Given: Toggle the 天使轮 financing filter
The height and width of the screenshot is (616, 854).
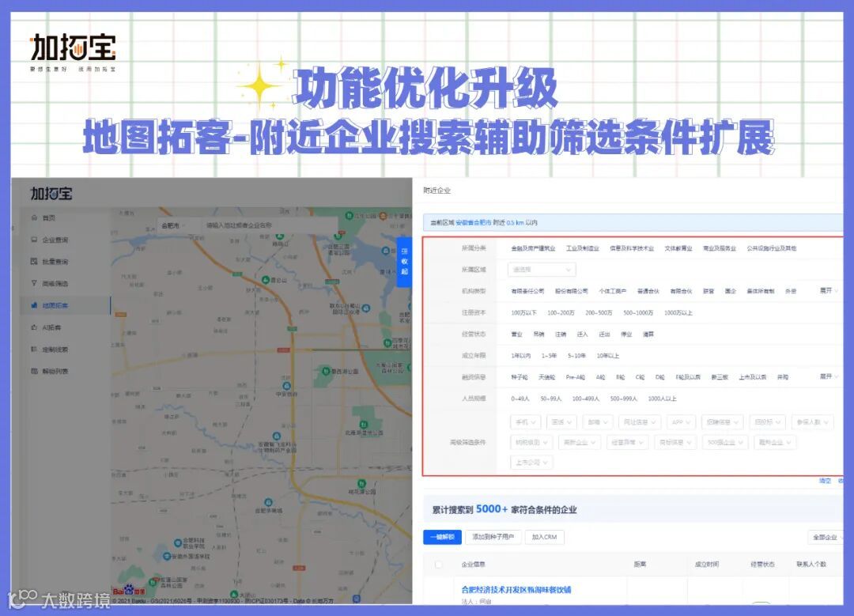Looking at the screenshot, I should pyautogui.click(x=547, y=377).
